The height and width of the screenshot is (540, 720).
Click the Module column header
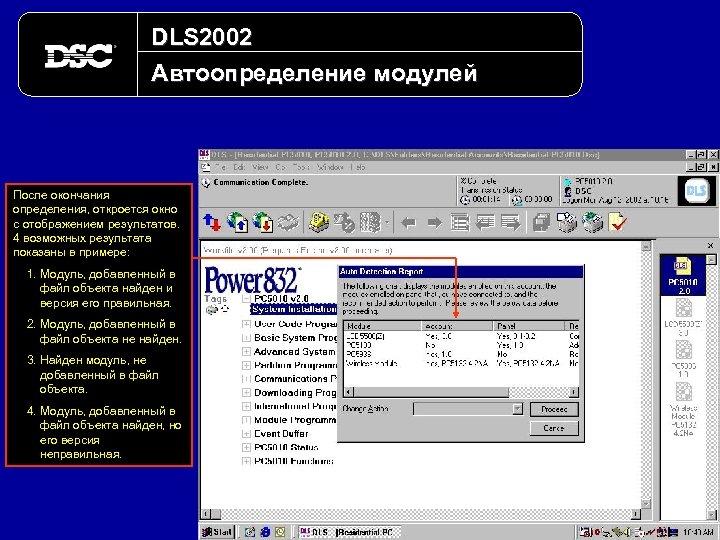382,326
